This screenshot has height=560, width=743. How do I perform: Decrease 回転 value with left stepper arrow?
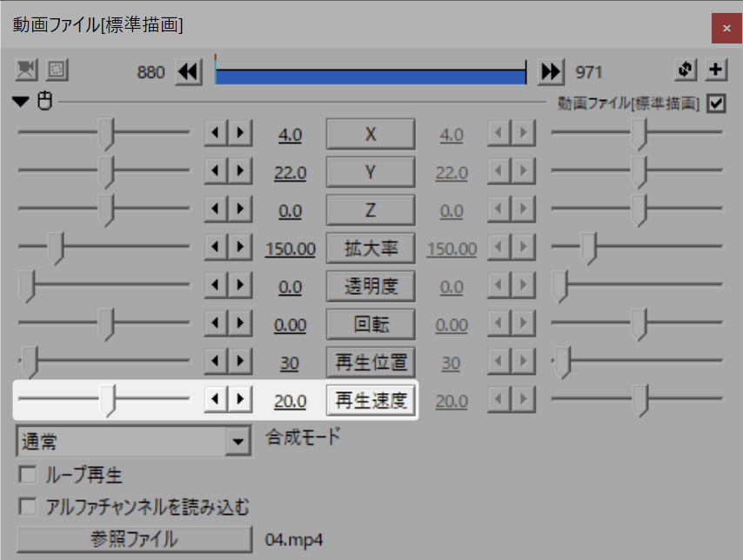tap(217, 323)
